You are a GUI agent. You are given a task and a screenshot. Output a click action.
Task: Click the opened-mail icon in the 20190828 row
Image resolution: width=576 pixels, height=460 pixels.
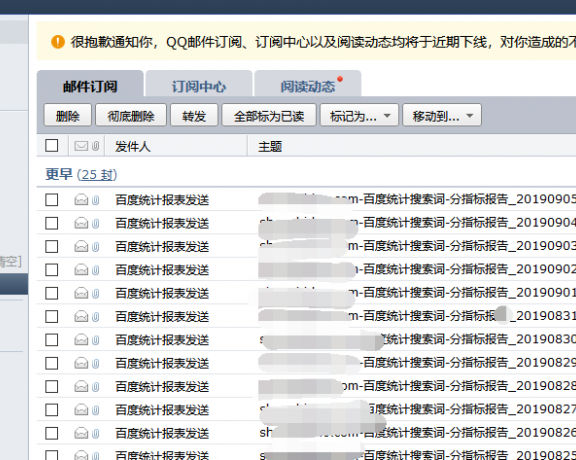coord(81,387)
